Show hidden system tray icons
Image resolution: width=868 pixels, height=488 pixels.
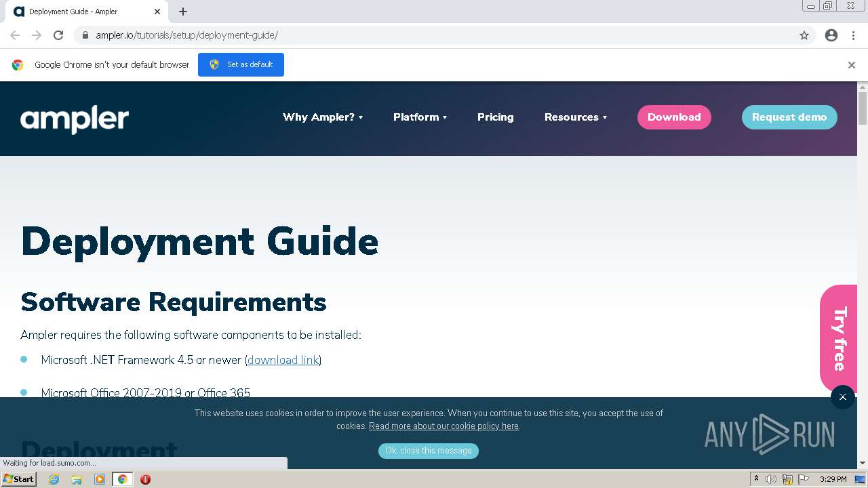pos(756,479)
